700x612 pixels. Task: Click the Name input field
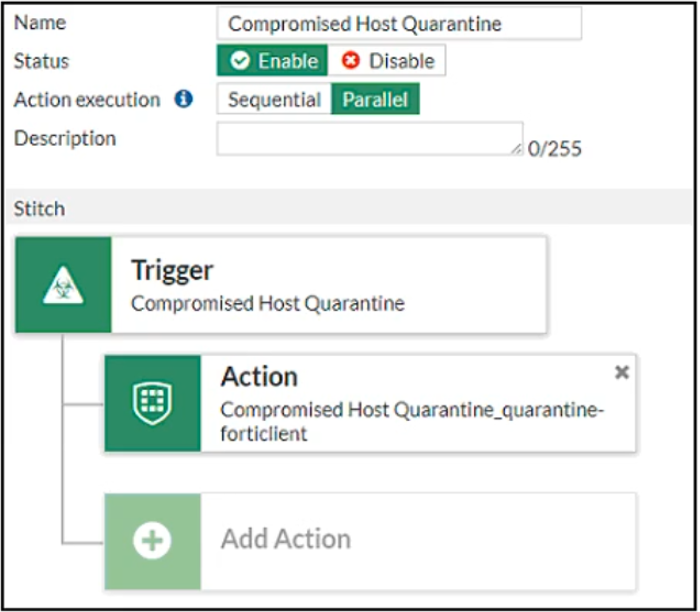(398, 23)
